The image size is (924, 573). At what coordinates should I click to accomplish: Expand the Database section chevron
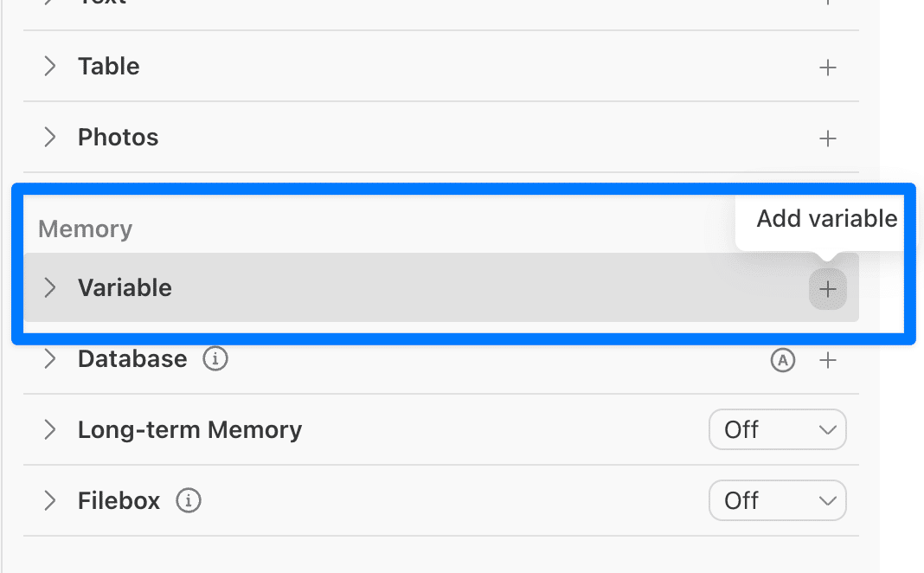(x=50, y=359)
